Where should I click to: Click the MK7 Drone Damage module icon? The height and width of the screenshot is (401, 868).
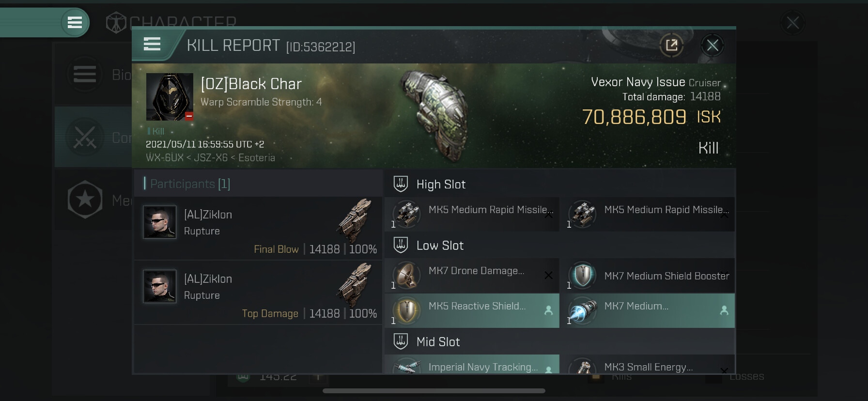tap(406, 276)
